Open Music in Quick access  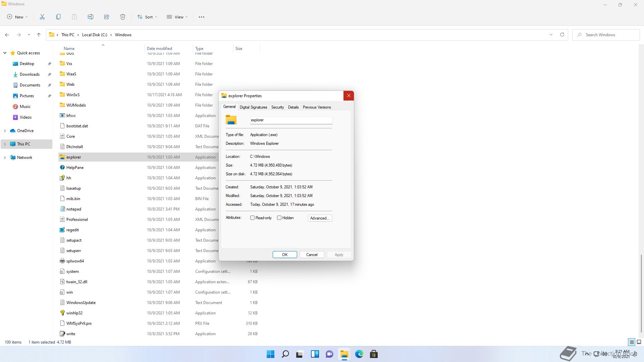click(25, 107)
